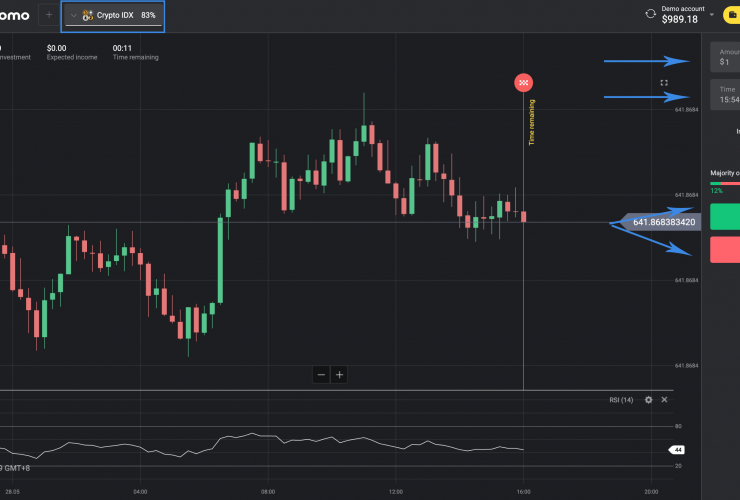Toggle fullscreen chart mode icon

pos(664,83)
